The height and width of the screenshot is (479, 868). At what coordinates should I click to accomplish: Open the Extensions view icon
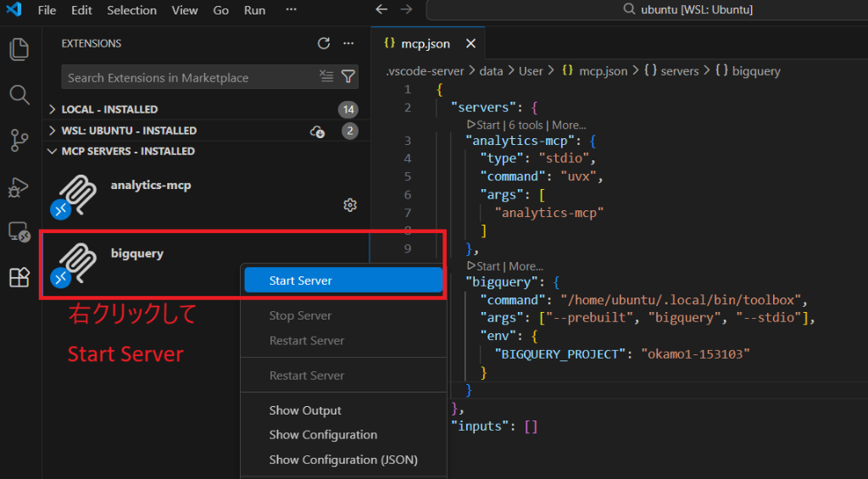point(19,277)
